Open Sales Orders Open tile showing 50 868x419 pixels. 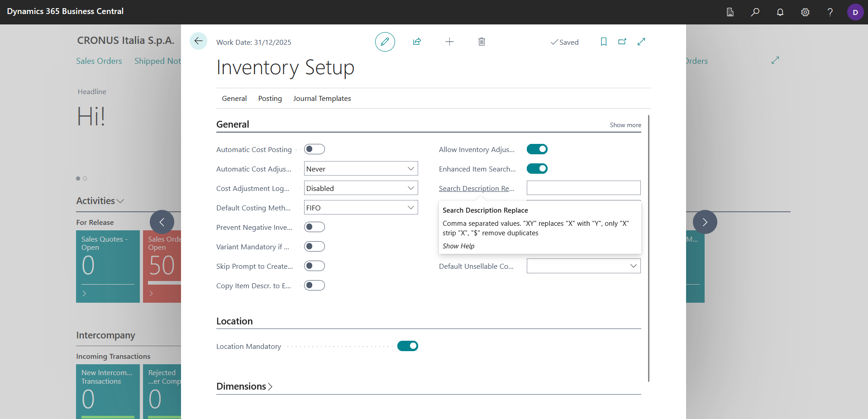[x=162, y=267]
